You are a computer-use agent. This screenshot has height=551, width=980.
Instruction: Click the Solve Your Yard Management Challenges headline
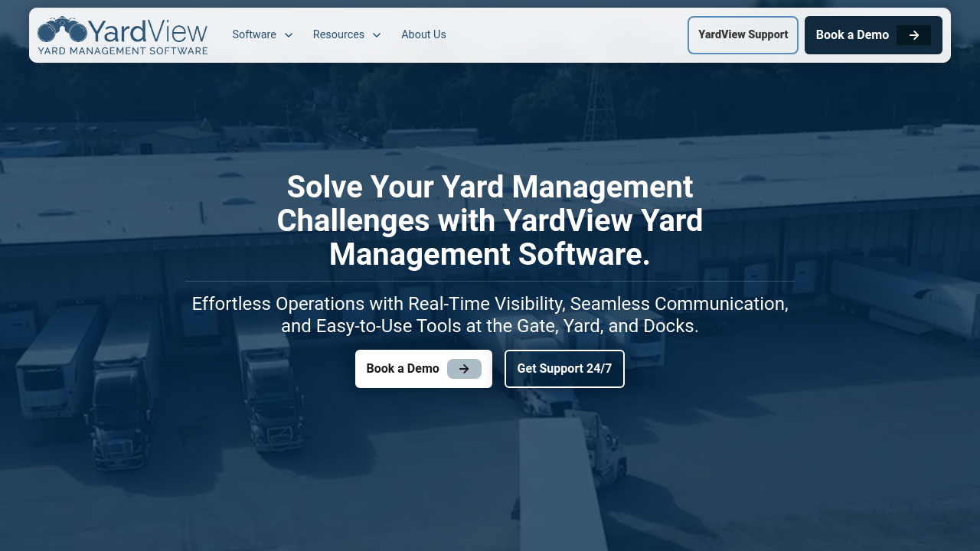(490, 220)
